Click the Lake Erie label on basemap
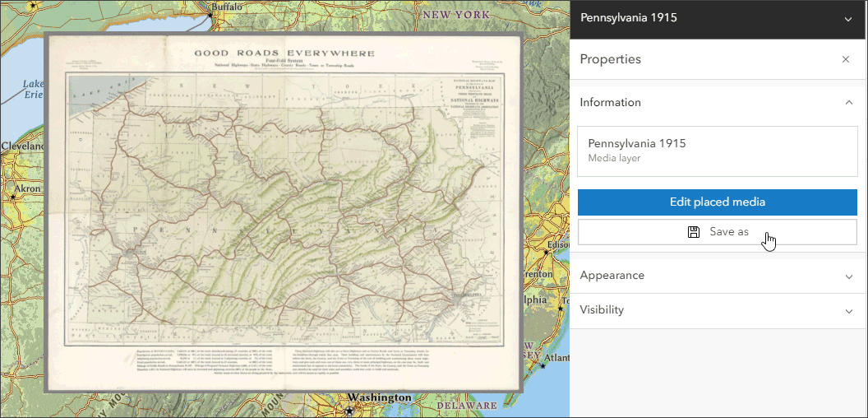868x418 pixels. [33, 89]
